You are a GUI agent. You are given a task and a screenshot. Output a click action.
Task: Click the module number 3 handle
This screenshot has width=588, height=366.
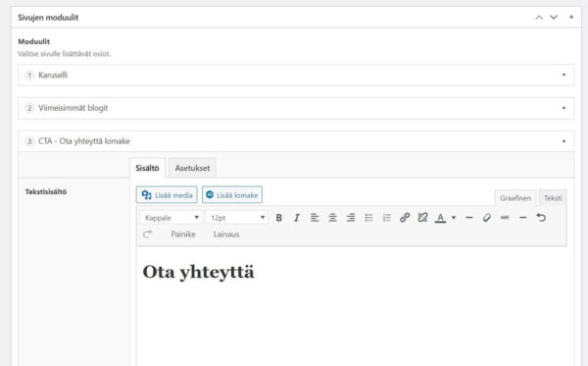[29, 141]
